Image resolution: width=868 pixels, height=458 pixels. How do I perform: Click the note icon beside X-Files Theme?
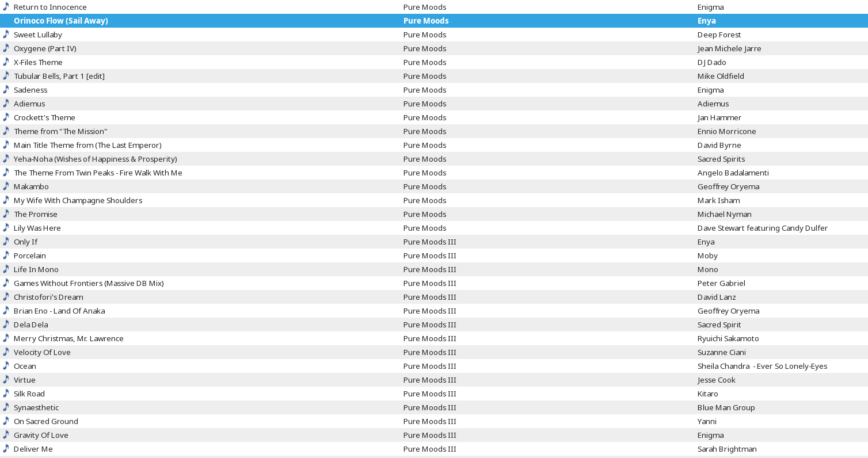pos(6,62)
